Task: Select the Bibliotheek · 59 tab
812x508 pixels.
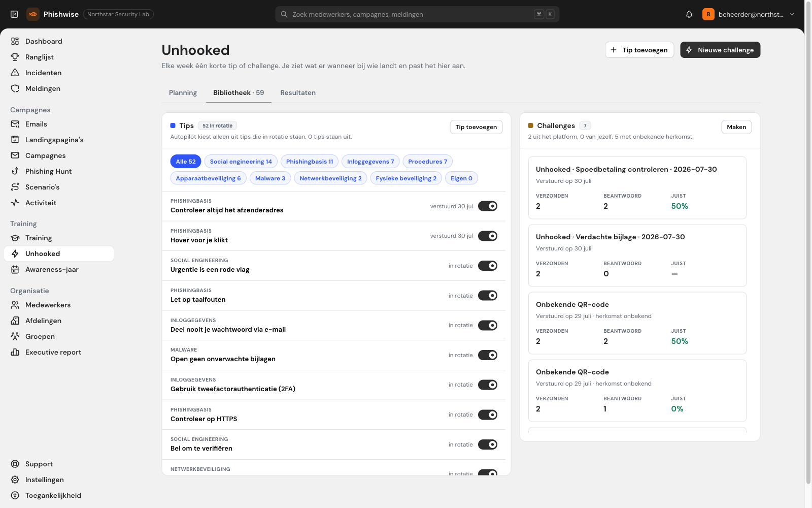Action: point(239,92)
